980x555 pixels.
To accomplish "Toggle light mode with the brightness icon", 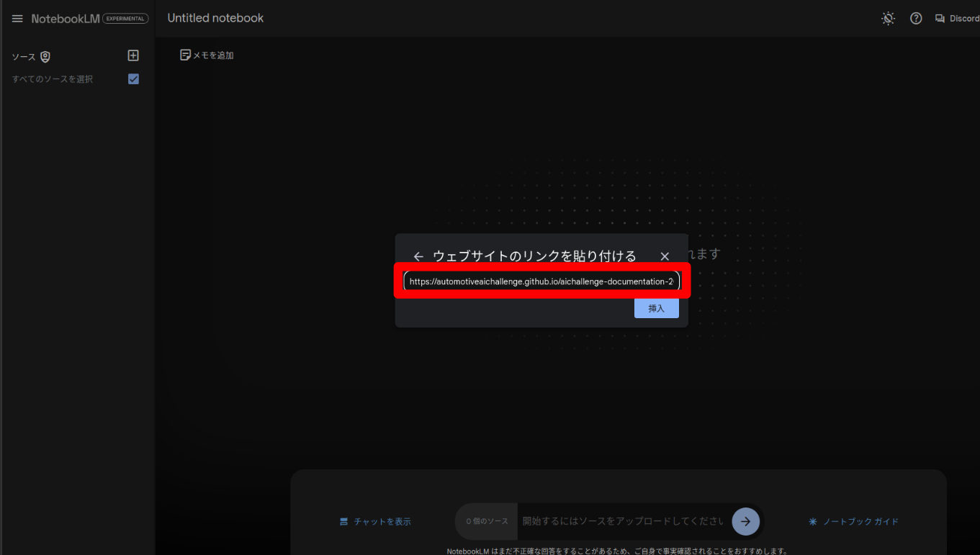I will coord(888,18).
